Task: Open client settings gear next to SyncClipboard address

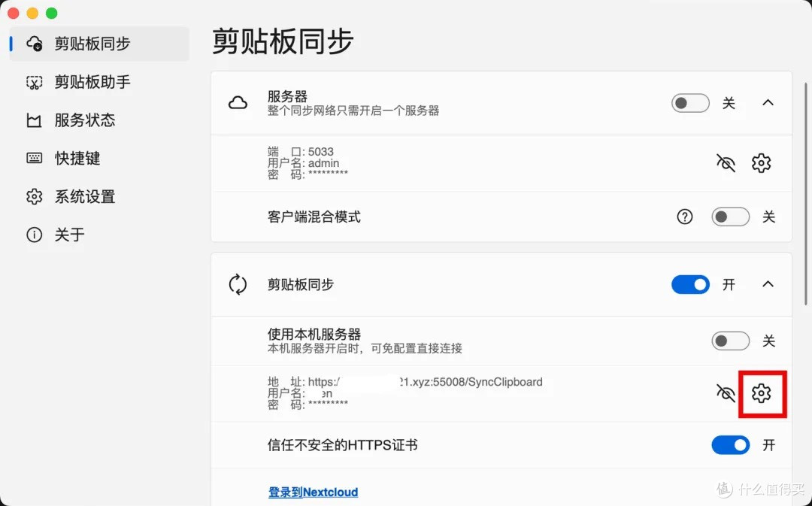Action: (x=761, y=394)
